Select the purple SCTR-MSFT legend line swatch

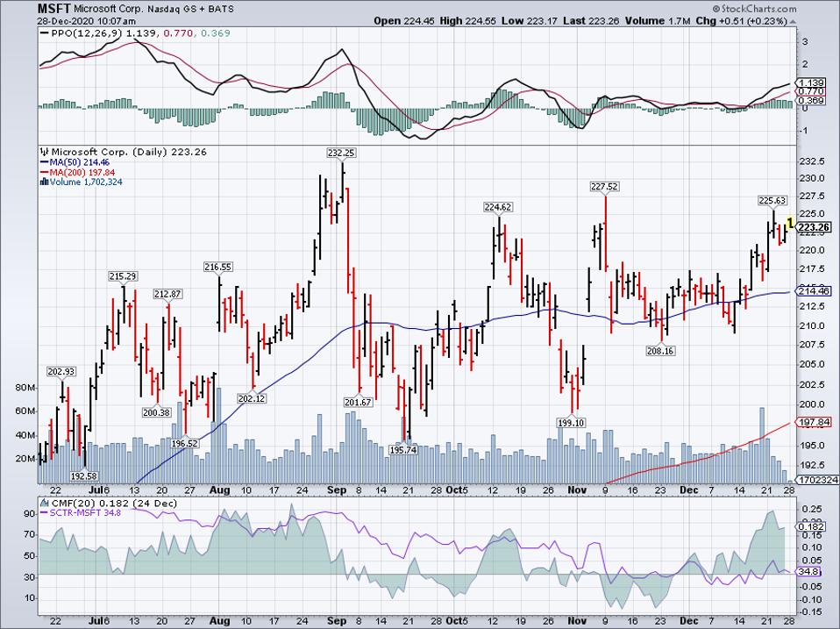click(45, 513)
